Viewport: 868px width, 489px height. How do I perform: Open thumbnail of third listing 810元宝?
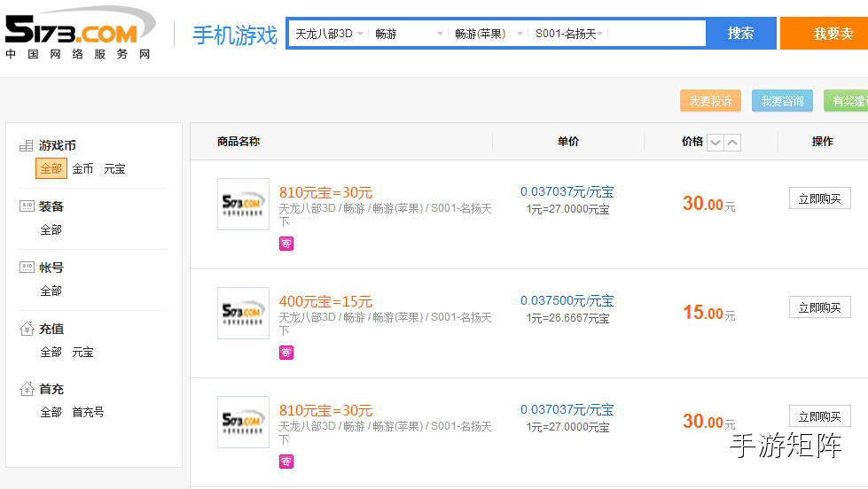[x=243, y=422]
